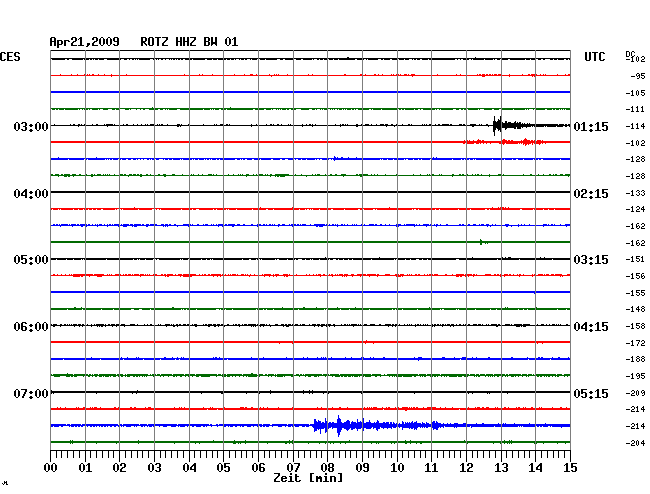
Task: Click DC offset value -188
Action: point(635,359)
